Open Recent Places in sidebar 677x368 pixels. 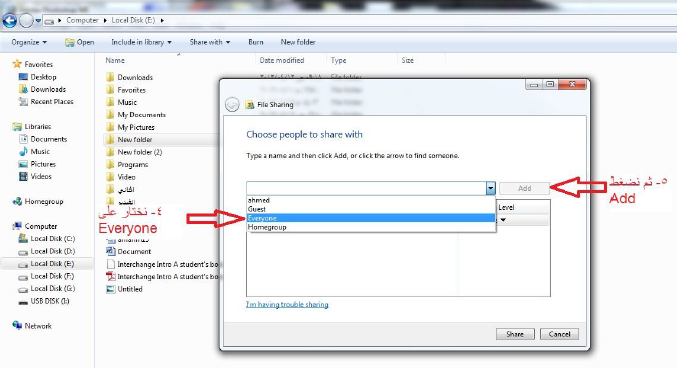(x=46, y=102)
